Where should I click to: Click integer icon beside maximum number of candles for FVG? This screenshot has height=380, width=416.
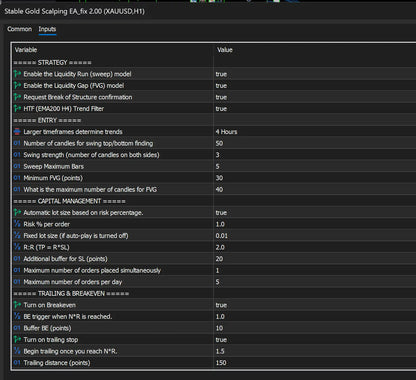tap(17, 189)
